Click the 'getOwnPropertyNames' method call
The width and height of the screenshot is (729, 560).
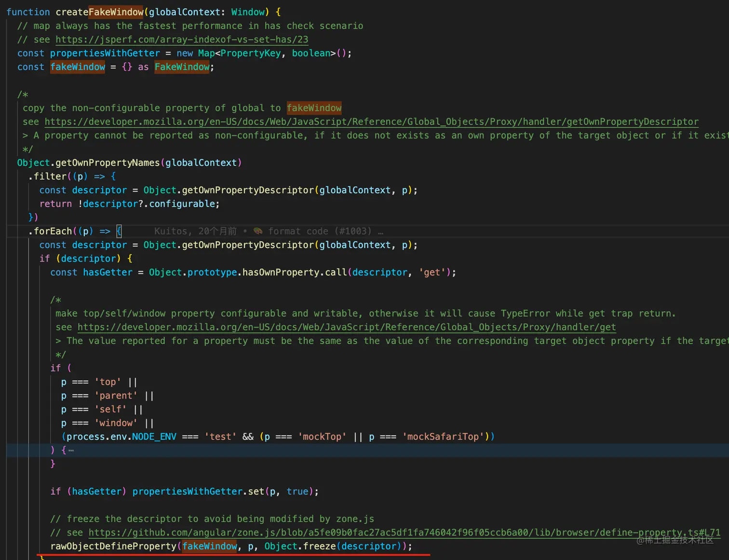pyautogui.click(x=108, y=163)
